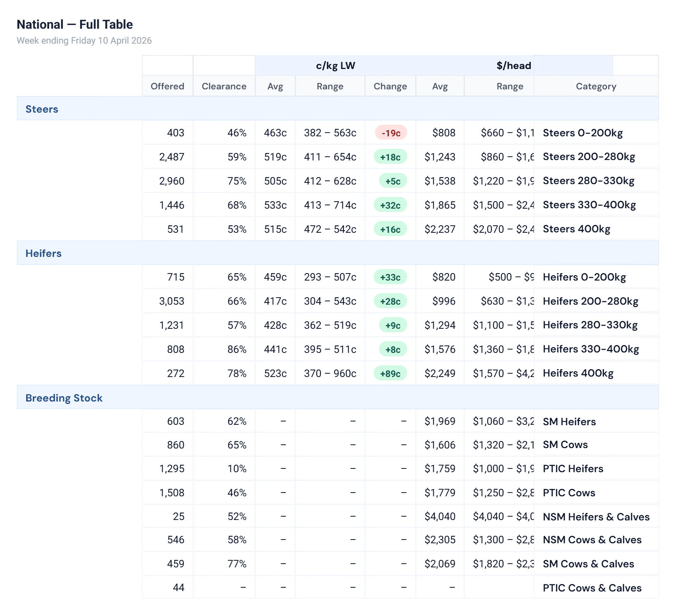Sort the table by the Clearance column
The image size is (676, 616).
pyautogui.click(x=224, y=86)
